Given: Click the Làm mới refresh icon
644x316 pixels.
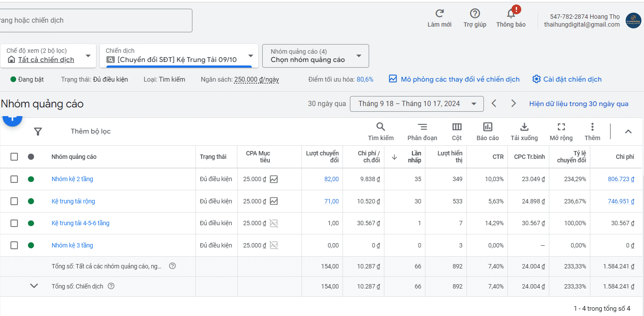Looking at the screenshot, I should 439,14.
